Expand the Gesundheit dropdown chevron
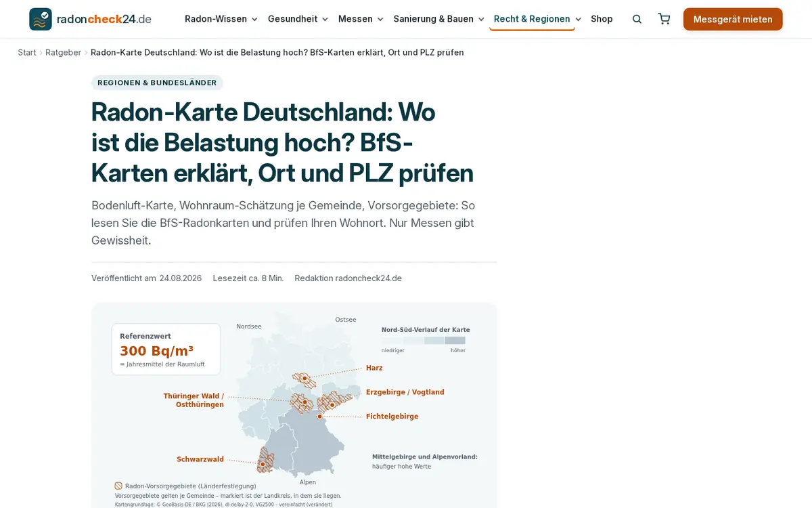 click(x=325, y=19)
